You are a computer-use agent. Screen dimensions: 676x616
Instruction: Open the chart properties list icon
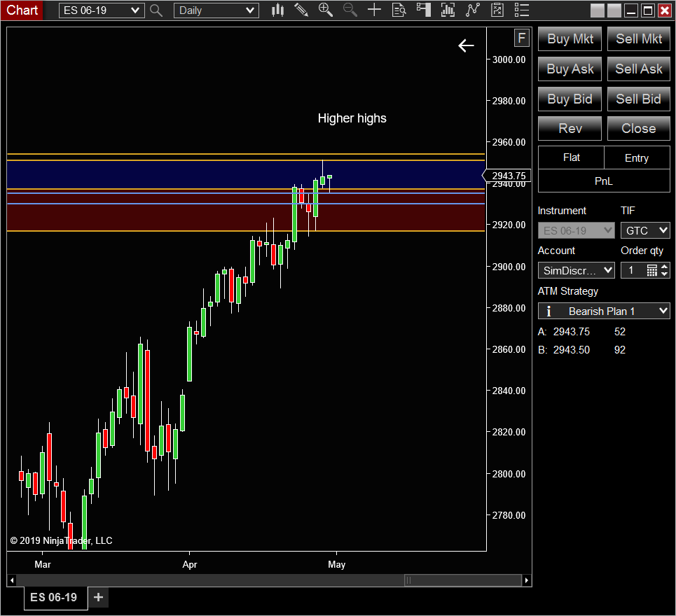tap(522, 10)
